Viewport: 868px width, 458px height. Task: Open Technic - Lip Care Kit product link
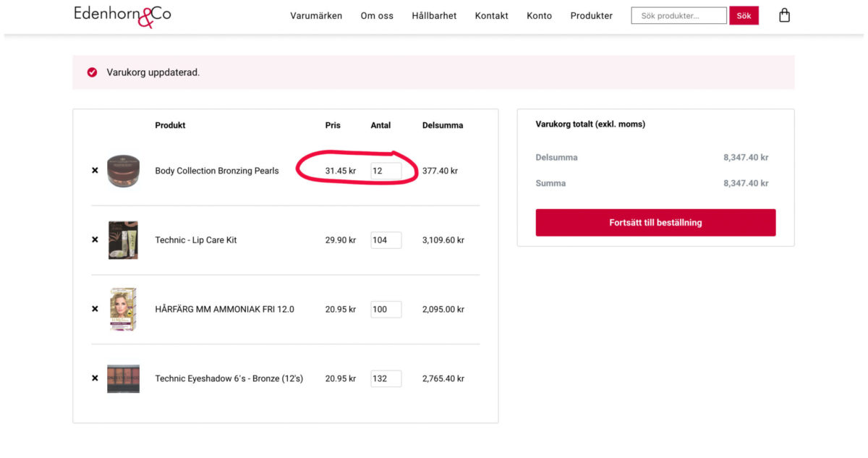(196, 239)
